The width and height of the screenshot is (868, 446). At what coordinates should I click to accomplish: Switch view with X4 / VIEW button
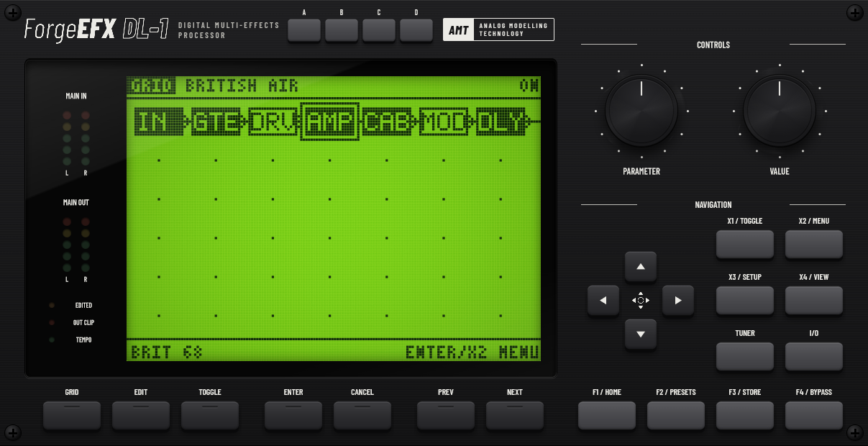pos(814,300)
